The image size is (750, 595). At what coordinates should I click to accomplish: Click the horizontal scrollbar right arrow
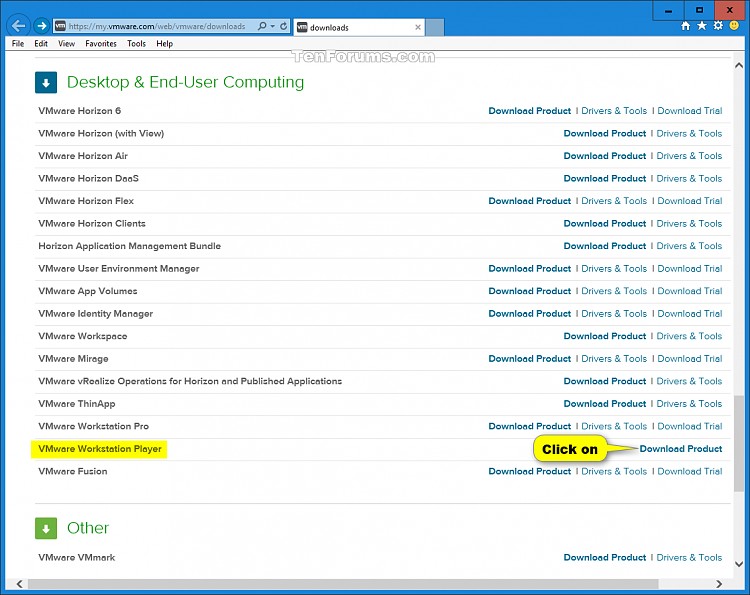719,584
